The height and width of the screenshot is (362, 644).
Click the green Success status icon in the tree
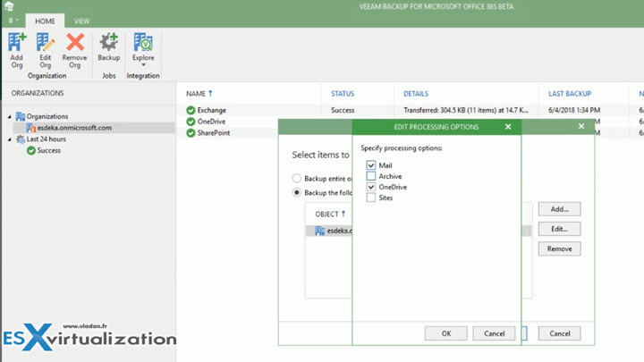click(31, 151)
